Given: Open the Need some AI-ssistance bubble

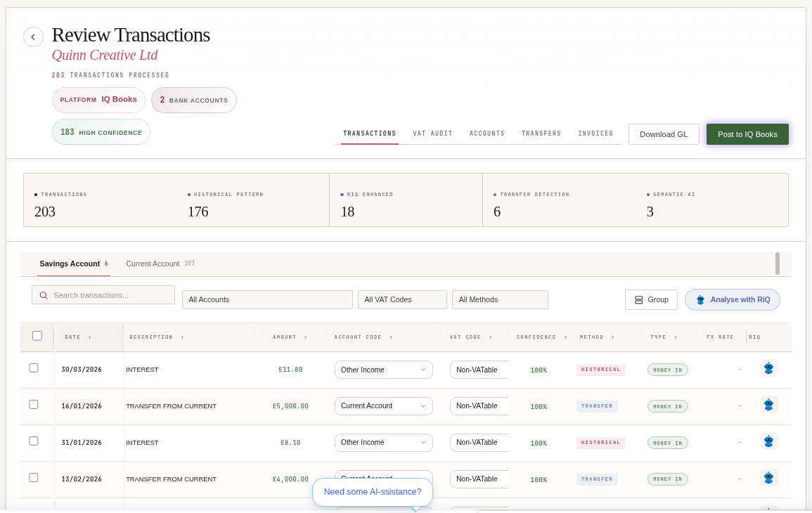Looking at the screenshot, I should pos(373,492).
